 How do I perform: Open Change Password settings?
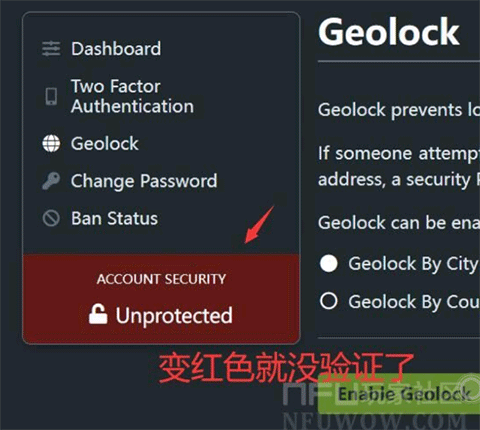click(x=144, y=181)
